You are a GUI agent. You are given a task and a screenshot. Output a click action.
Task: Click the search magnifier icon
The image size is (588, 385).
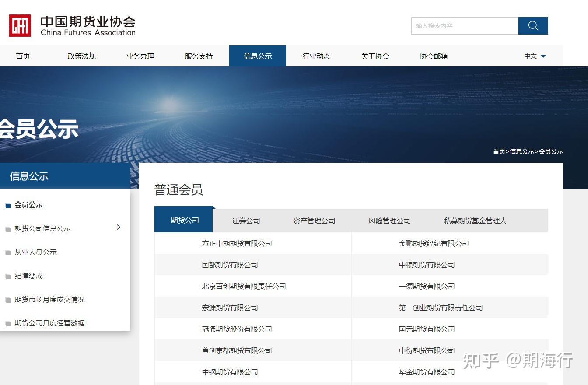[533, 26]
